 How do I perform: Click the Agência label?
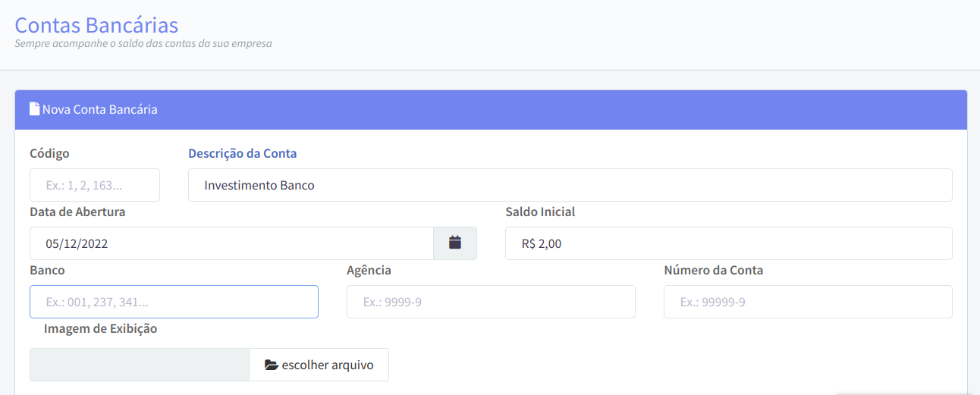click(x=369, y=270)
